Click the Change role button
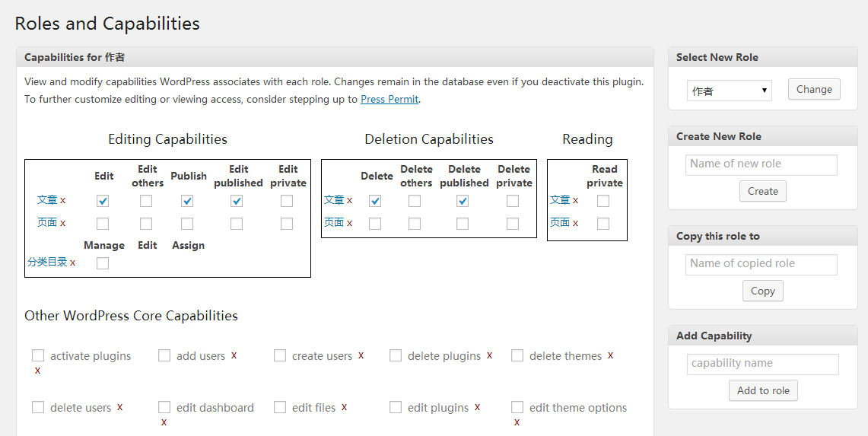 tap(814, 89)
